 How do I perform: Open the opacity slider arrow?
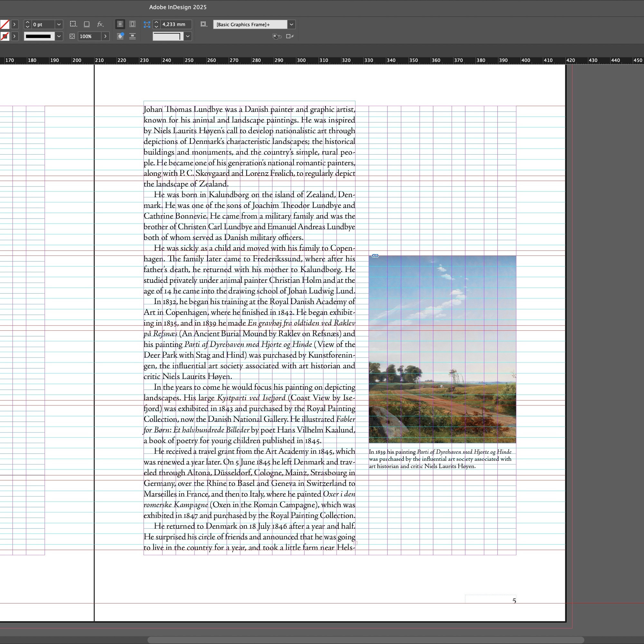coord(105,36)
